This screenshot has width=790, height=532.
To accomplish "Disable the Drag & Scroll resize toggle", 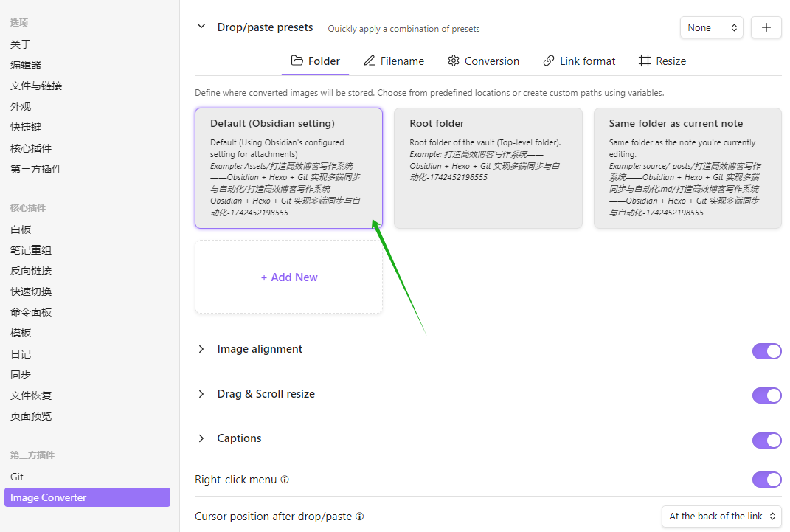I will click(x=766, y=395).
